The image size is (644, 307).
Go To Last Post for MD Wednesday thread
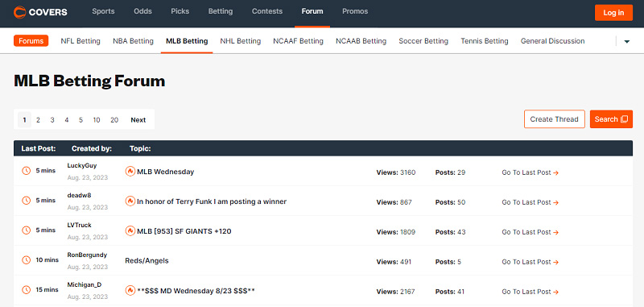point(530,292)
